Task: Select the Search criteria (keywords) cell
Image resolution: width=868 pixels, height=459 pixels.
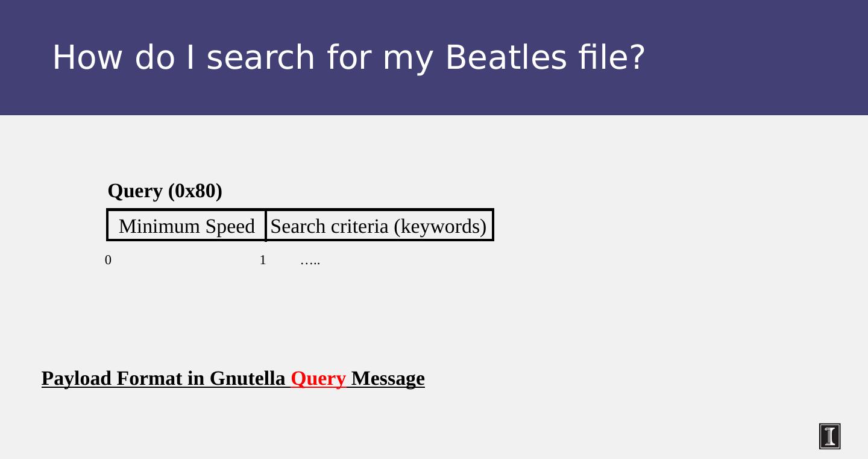Action: click(x=378, y=226)
